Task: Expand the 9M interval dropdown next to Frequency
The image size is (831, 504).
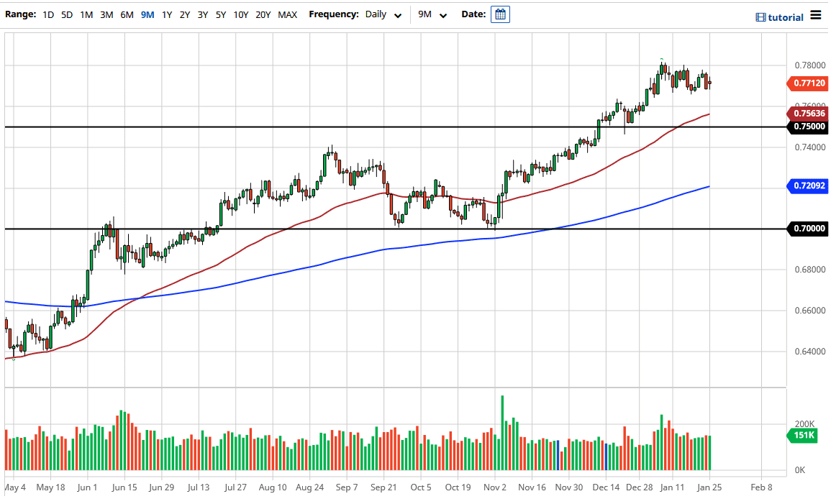Action: tap(432, 14)
